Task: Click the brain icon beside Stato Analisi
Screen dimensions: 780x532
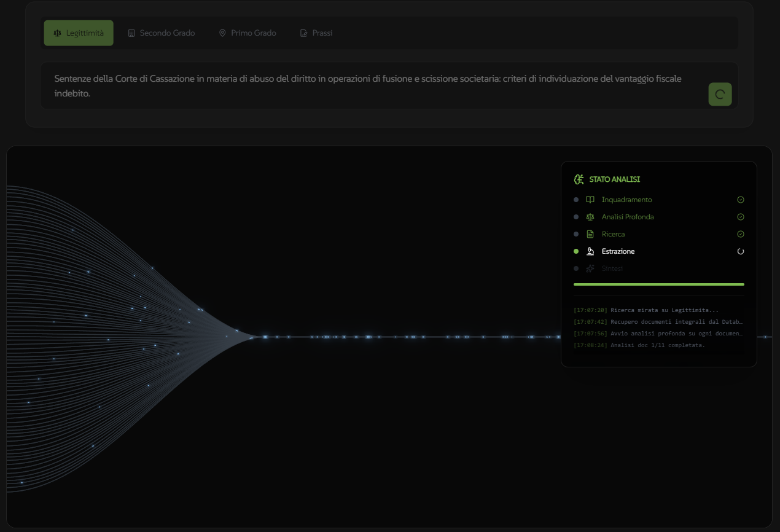Action: tap(579, 179)
